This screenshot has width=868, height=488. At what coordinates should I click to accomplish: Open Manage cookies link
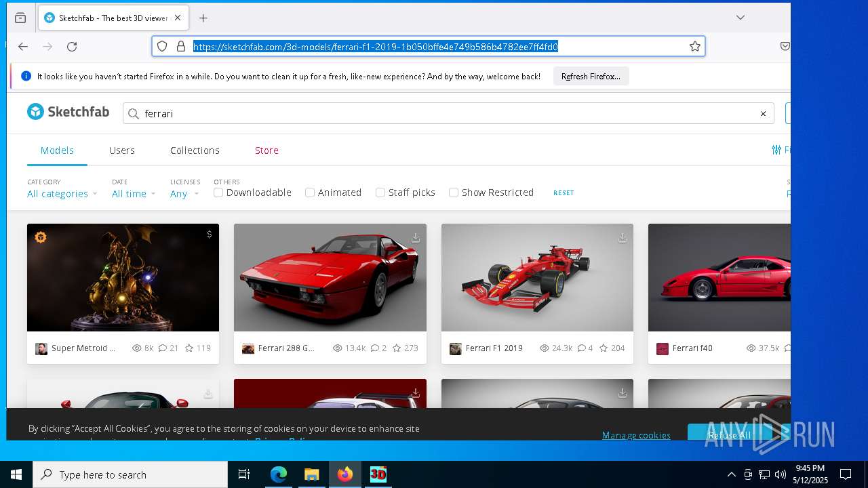636,435
